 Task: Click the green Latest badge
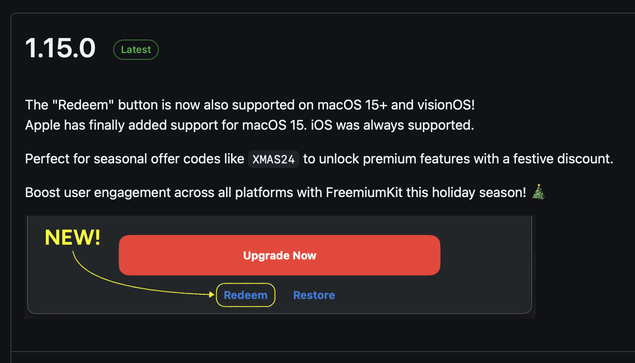pos(136,50)
